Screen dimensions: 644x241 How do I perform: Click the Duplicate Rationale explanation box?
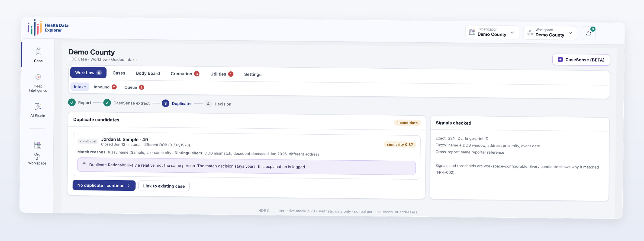click(x=247, y=166)
